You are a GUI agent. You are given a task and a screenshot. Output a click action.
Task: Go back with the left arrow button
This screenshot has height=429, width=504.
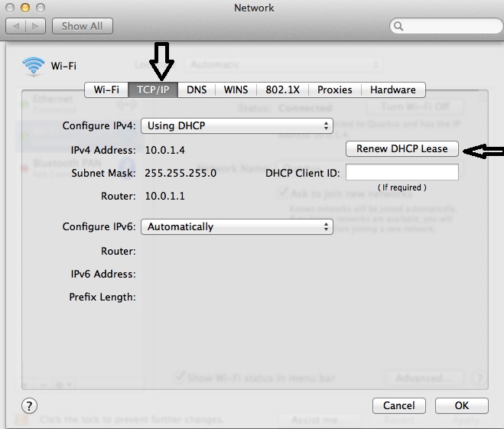16,26
